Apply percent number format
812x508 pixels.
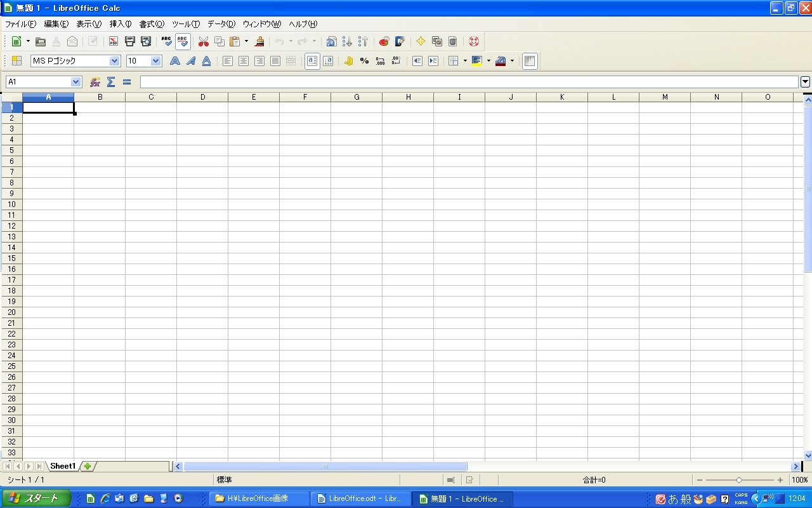364,61
